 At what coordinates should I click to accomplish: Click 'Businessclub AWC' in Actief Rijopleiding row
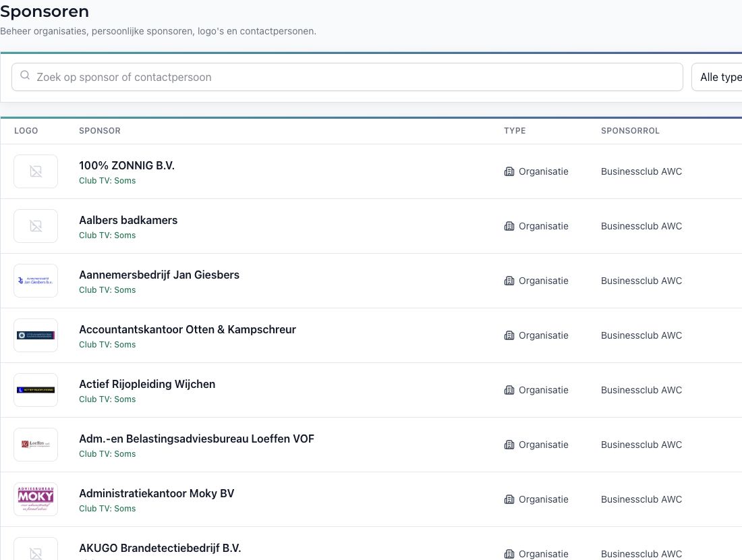[x=641, y=390]
